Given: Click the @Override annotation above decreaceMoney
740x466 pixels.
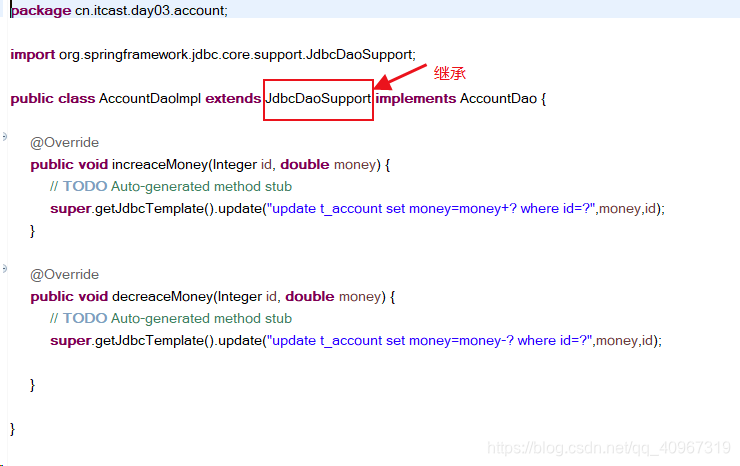Looking at the screenshot, I should click(64, 274).
